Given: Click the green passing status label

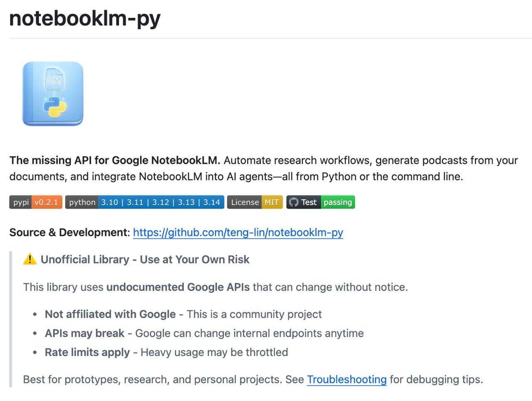Looking at the screenshot, I should (x=337, y=202).
